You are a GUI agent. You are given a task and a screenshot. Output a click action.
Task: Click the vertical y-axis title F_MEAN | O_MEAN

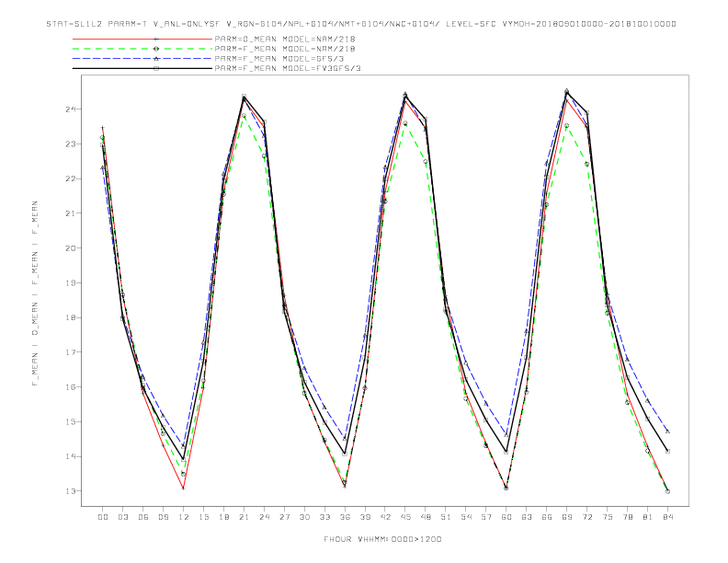[x=35, y=293]
